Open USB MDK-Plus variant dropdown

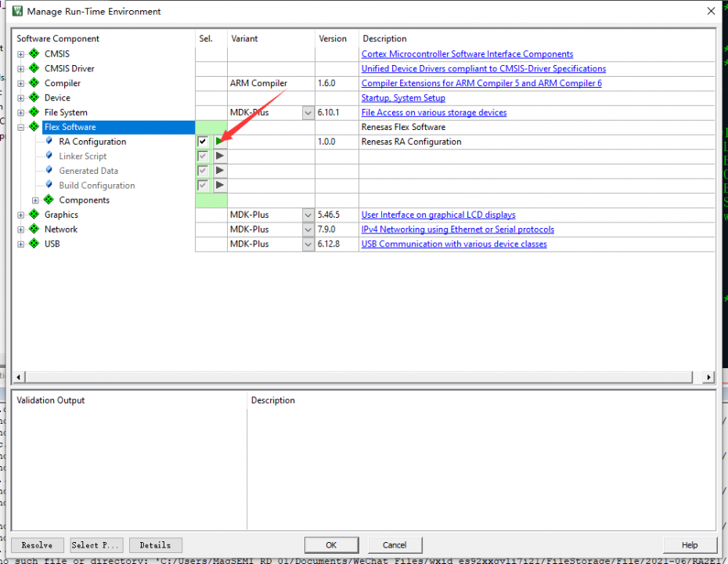click(x=308, y=244)
